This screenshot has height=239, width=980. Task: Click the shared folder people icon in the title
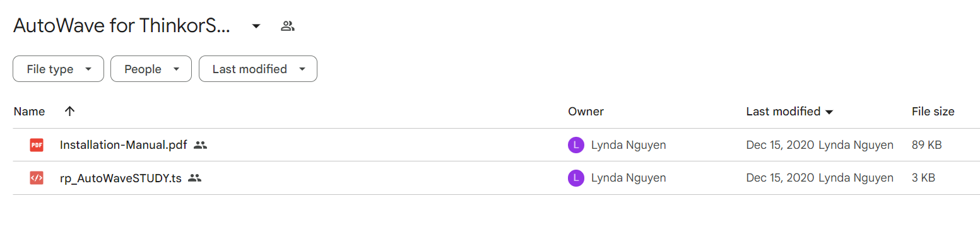click(288, 26)
